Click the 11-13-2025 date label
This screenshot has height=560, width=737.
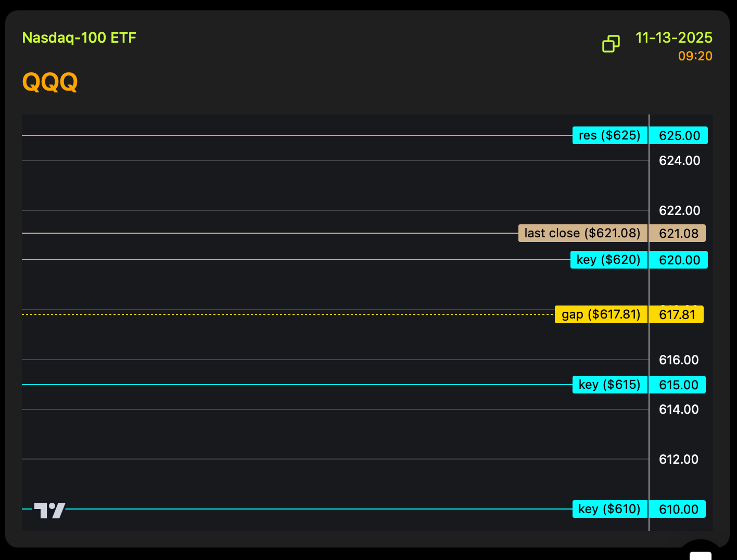(x=674, y=38)
